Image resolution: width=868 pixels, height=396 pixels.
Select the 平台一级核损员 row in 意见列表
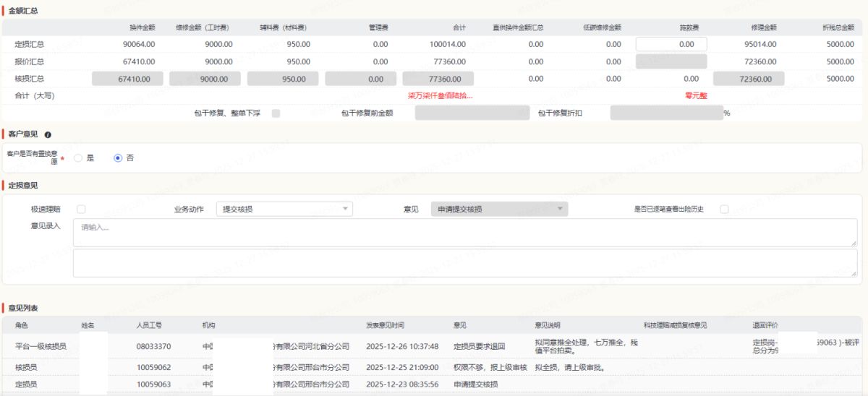click(x=41, y=346)
